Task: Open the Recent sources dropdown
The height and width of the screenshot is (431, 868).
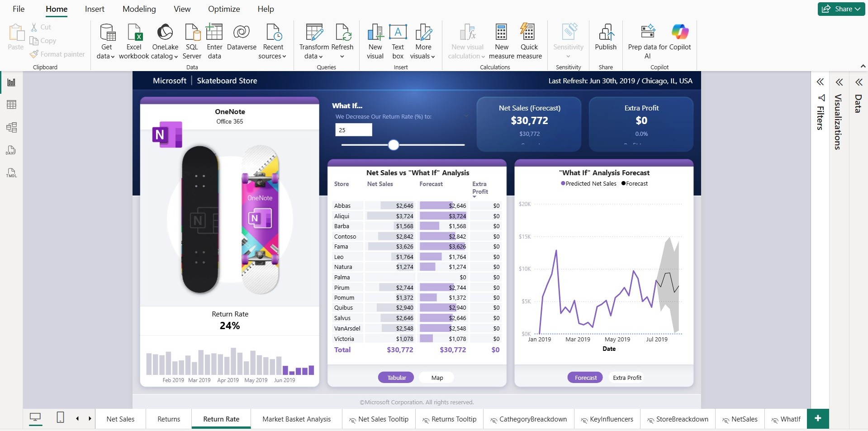Action: [272, 56]
